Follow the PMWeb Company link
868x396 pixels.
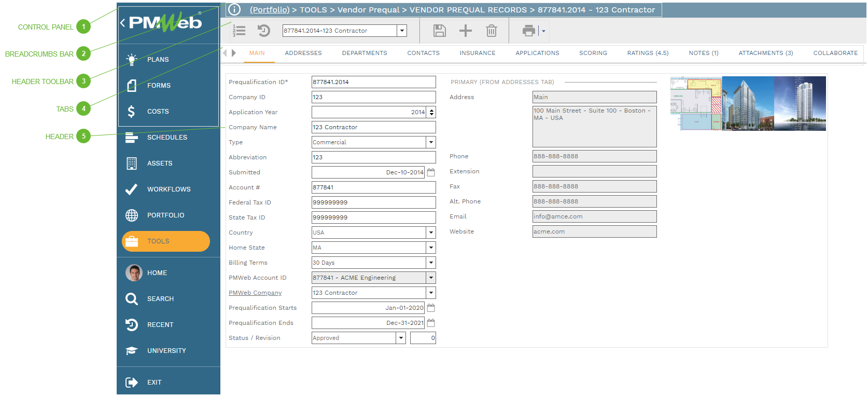tap(255, 293)
